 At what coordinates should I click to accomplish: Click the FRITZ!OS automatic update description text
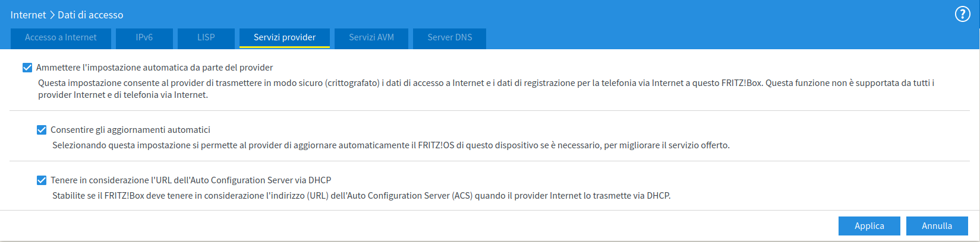pyautogui.click(x=391, y=145)
